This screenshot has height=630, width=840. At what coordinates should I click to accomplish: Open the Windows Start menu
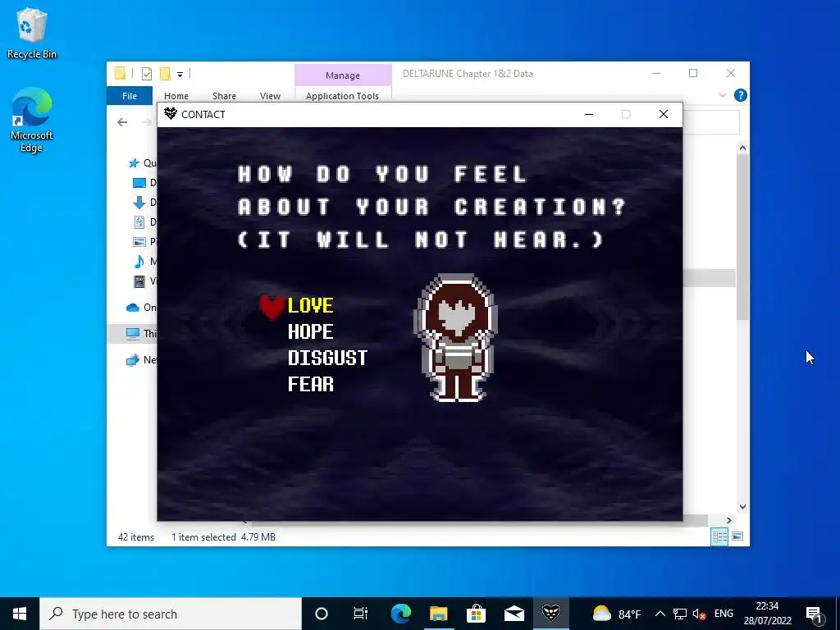tap(20, 614)
